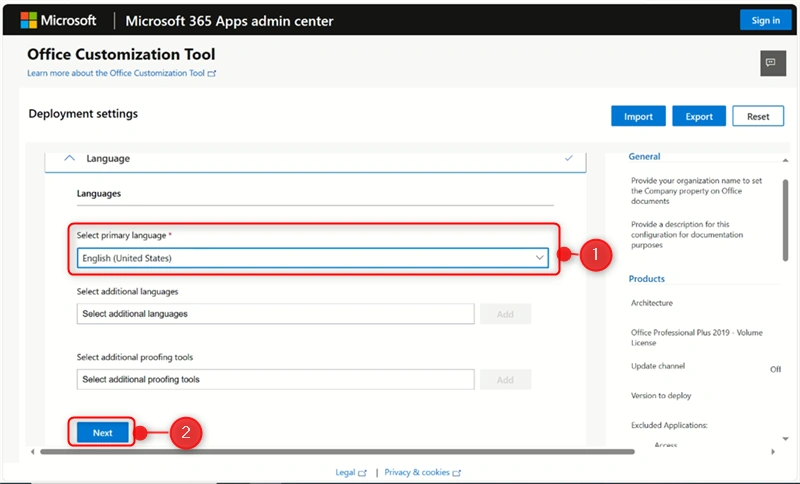Click the Version to deploy row
Viewport: 800px width, 484px height.
[661, 395]
